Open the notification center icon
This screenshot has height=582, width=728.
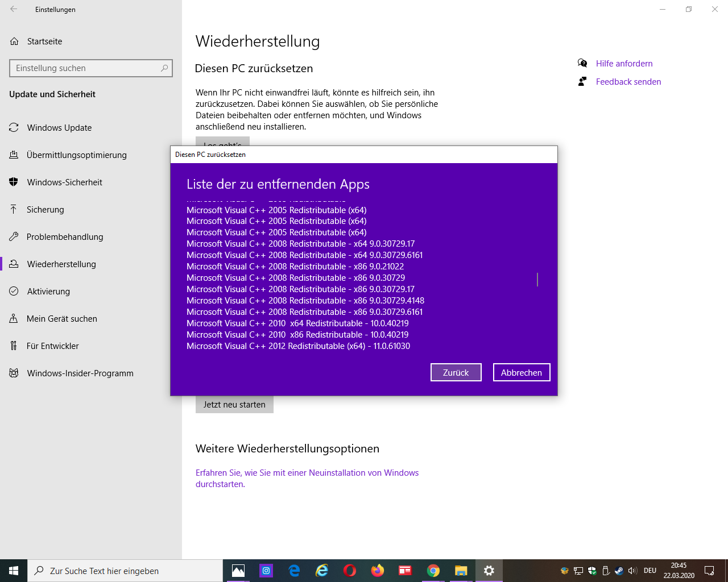pyautogui.click(x=709, y=571)
